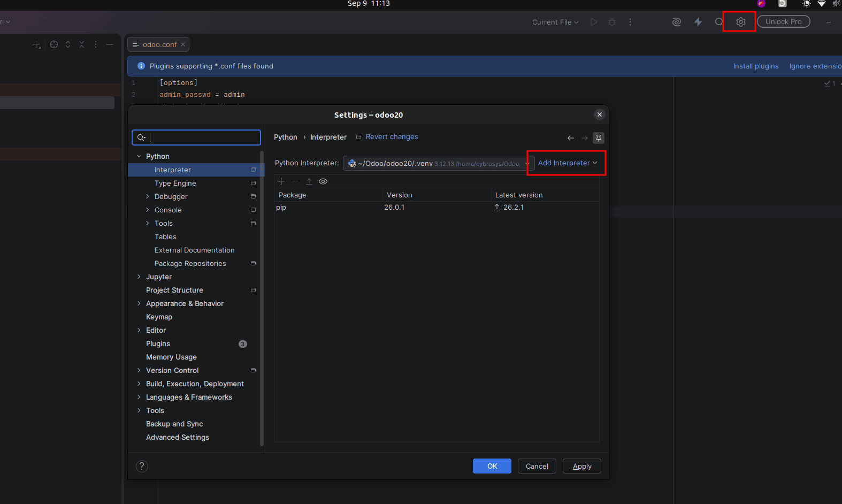Open More Actions vertical dots in toolbar
Viewport: 842px width, 504px height.
click(x=630, y=22)
